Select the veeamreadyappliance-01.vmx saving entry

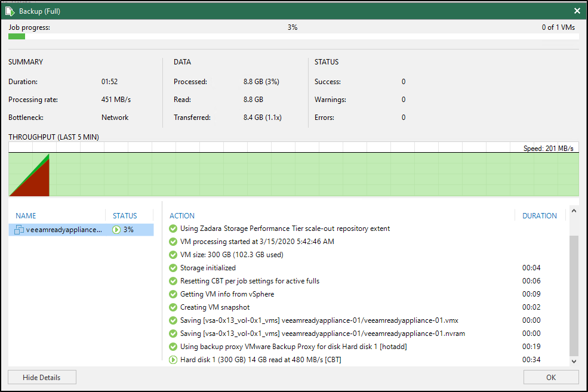[319, 320]
